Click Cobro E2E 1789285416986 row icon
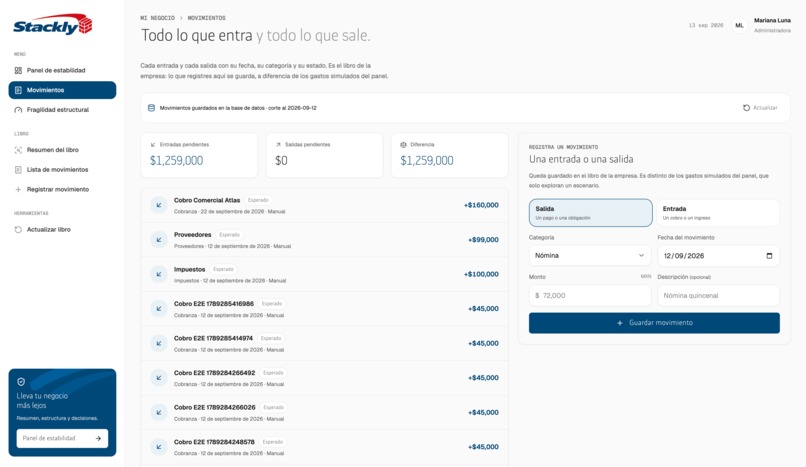Image resolution: width=806 pixels, height=467 pixels. [x=159, y=309]
